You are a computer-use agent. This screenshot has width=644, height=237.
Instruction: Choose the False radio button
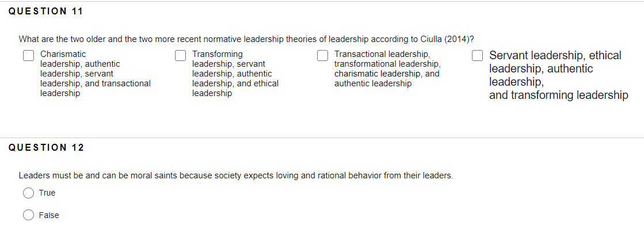click(28, 215)
